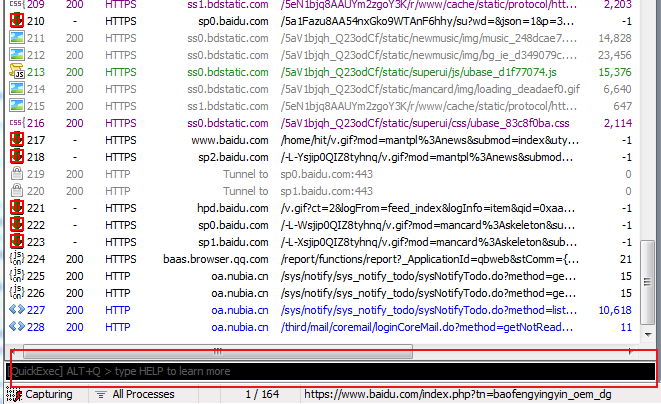Click the aborted-session icon of row 221
This screenshot has height=404, width=661.
(x=16, y=207)
